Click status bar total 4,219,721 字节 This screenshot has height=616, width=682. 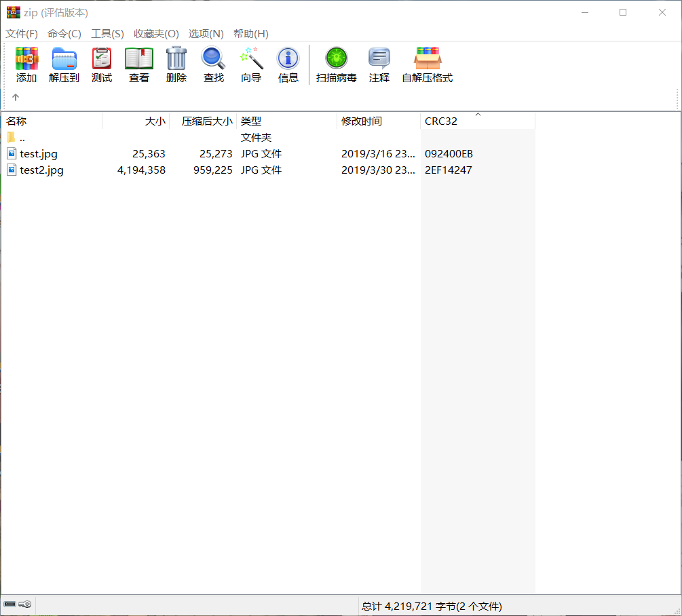pos(432,606)
